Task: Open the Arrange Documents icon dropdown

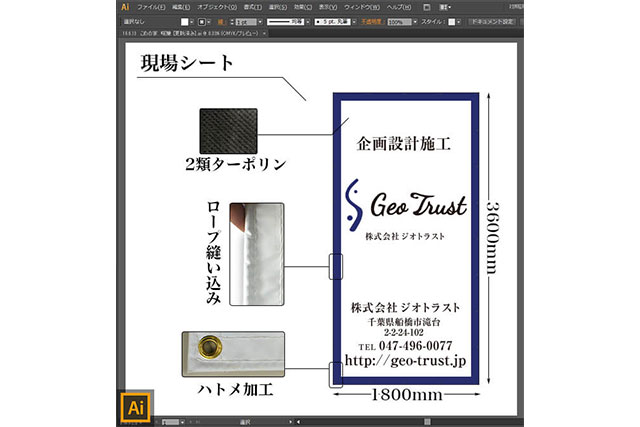Action: (x=445, y=7)
